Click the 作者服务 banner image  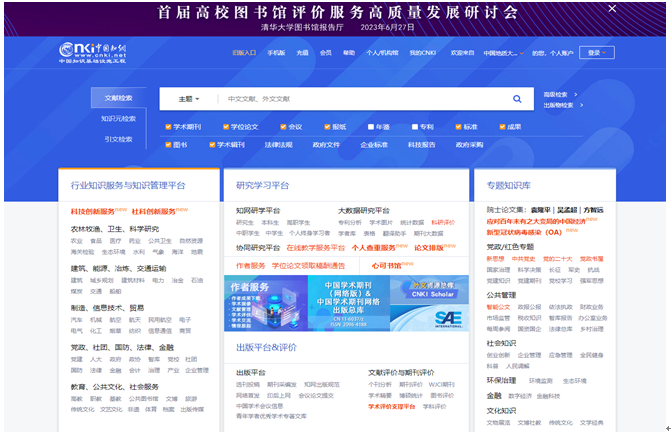coord(266,303)
